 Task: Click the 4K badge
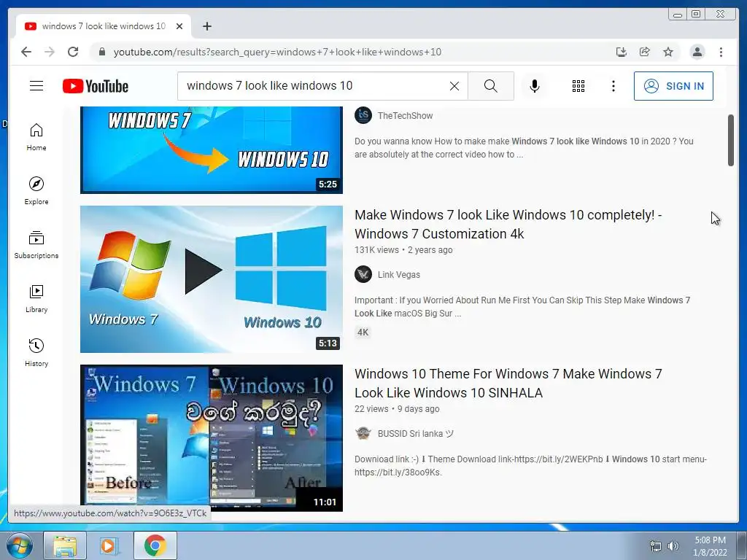pos(363,332)
